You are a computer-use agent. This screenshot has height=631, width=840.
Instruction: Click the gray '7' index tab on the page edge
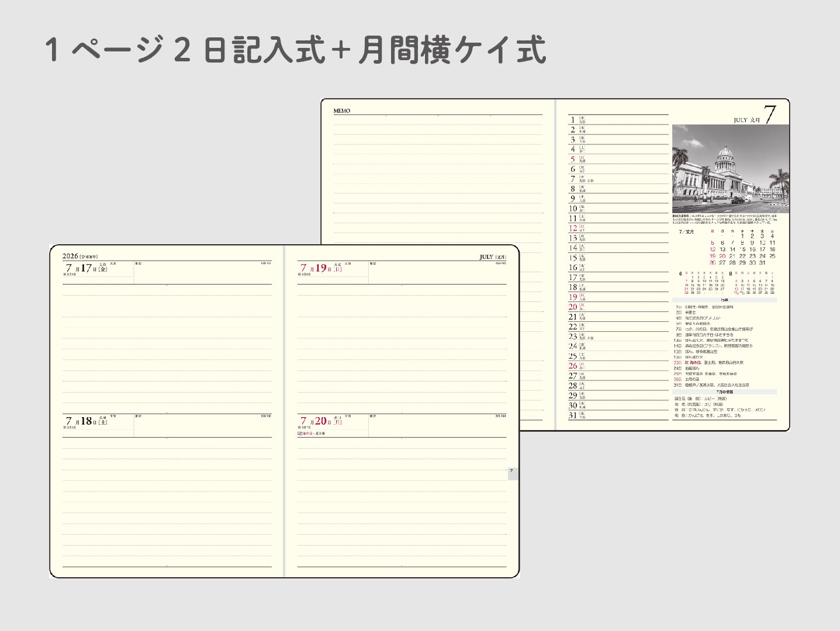[513, 473]
